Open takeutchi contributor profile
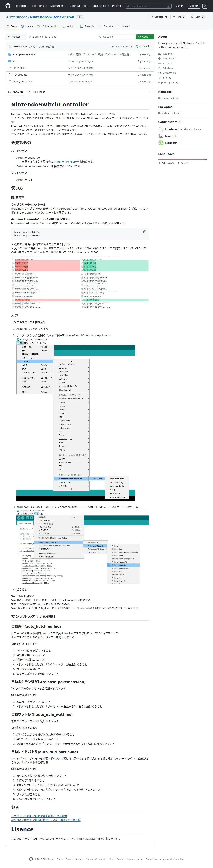 pos(171,136)
